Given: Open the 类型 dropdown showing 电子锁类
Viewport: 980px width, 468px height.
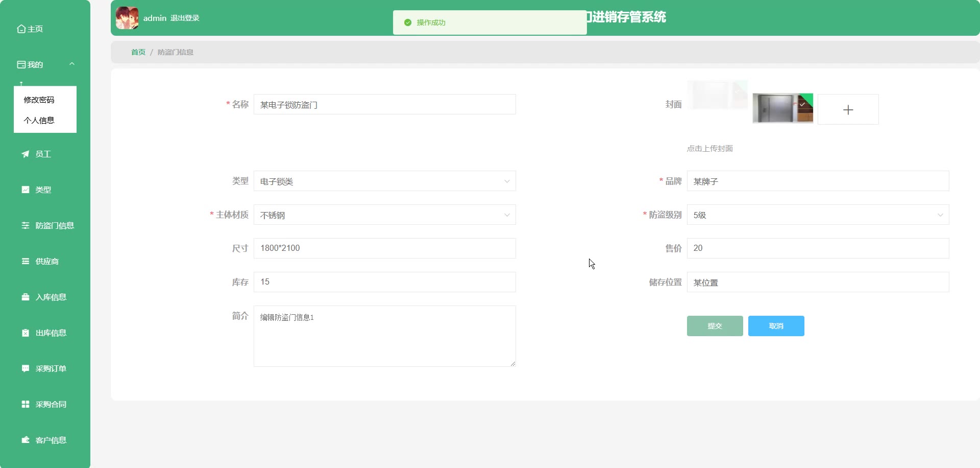Looking at the screenshot, I should point(385,181).
